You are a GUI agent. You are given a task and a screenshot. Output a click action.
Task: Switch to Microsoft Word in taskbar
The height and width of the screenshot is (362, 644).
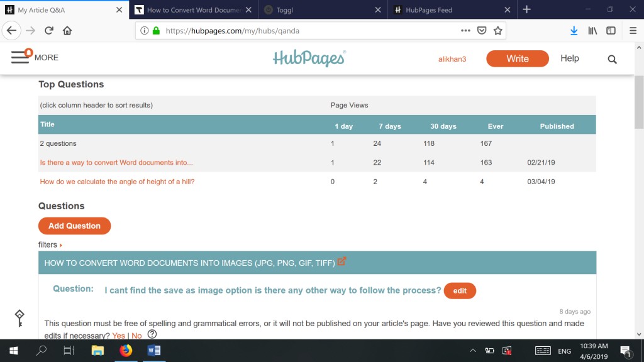click(x=154, y=351)
